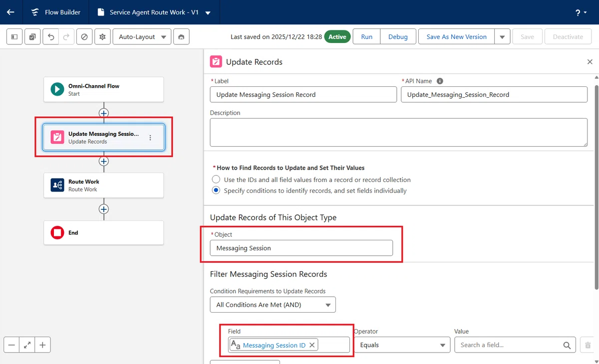Click the Description text area

(x=398, y=132)
